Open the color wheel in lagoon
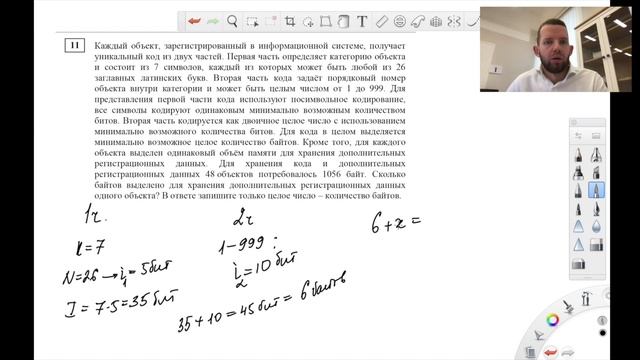Viewport: 640px width, 360px height. [x=553, y=320]
